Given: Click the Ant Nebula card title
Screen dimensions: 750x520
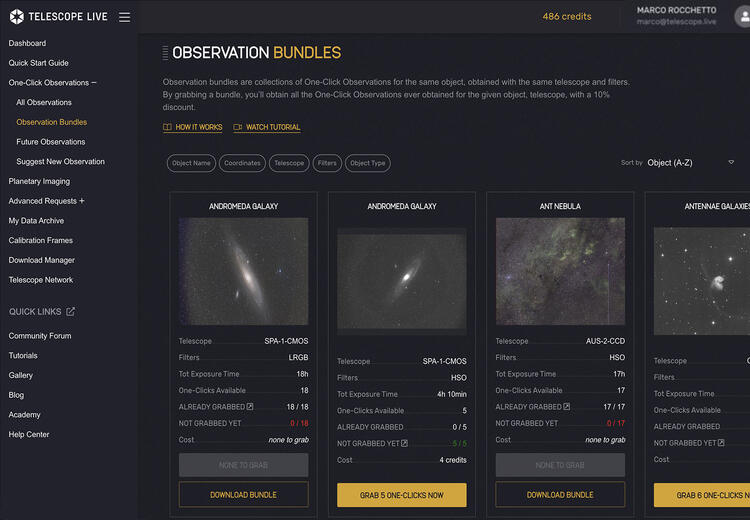Looking at the screenshot, I should (560, 206).
